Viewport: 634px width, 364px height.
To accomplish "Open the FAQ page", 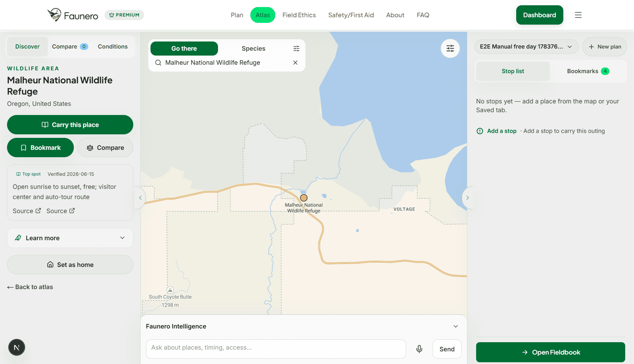I will click(x=423, y=15).
